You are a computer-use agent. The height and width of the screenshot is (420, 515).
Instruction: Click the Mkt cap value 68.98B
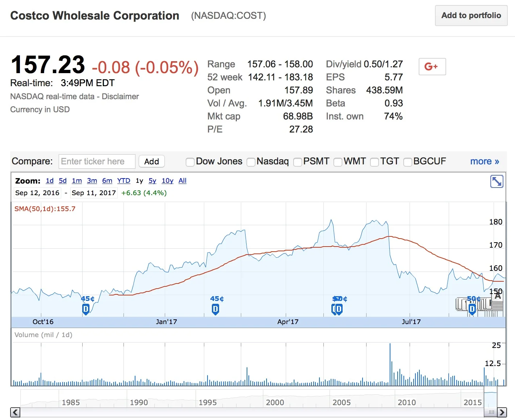pos(298,116)
